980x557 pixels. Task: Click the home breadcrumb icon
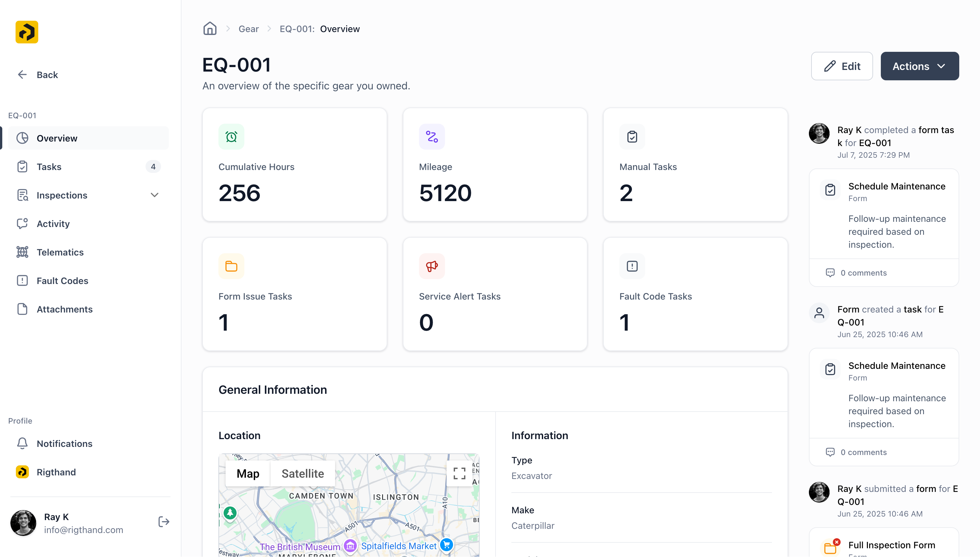point(210,29)
